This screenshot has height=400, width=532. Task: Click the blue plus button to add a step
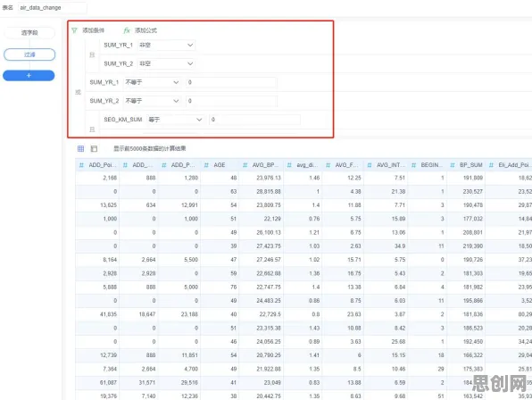coord(29,76)
